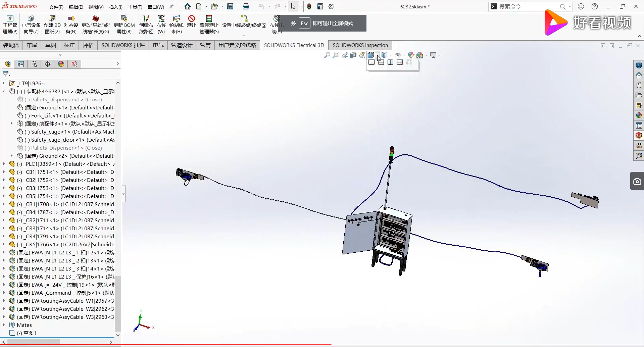Open the 视图(V) menu
Screen dimensions: 644x347
click(x=96, y=7)
